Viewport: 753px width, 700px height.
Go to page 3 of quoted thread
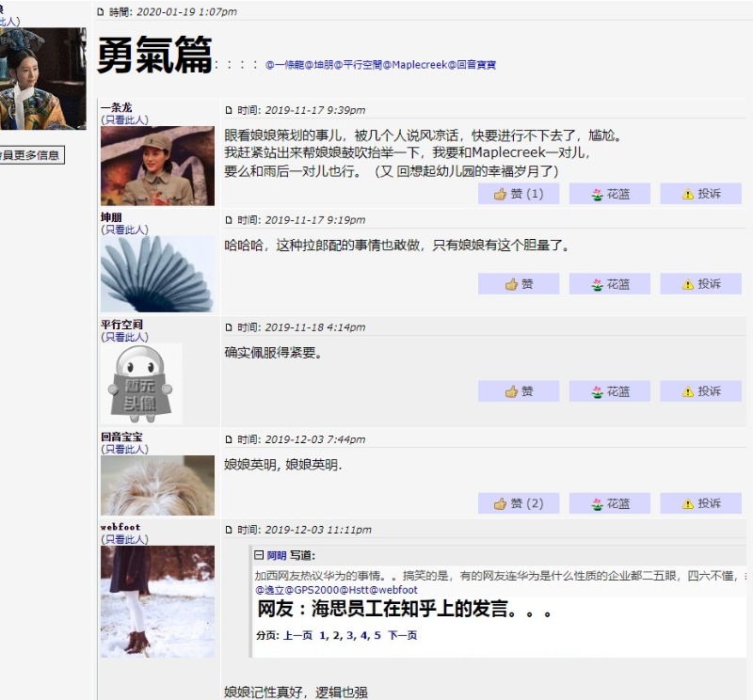tap(349, 635)
